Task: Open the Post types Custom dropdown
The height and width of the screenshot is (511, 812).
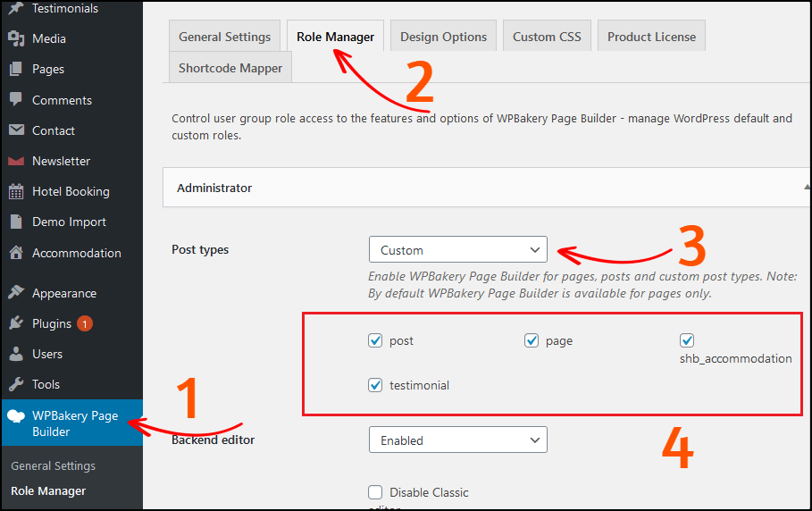Action: [x=457, y=250]
